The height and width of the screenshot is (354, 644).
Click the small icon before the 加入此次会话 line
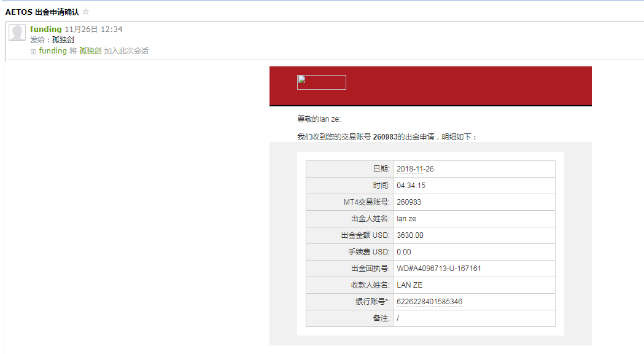33,52
